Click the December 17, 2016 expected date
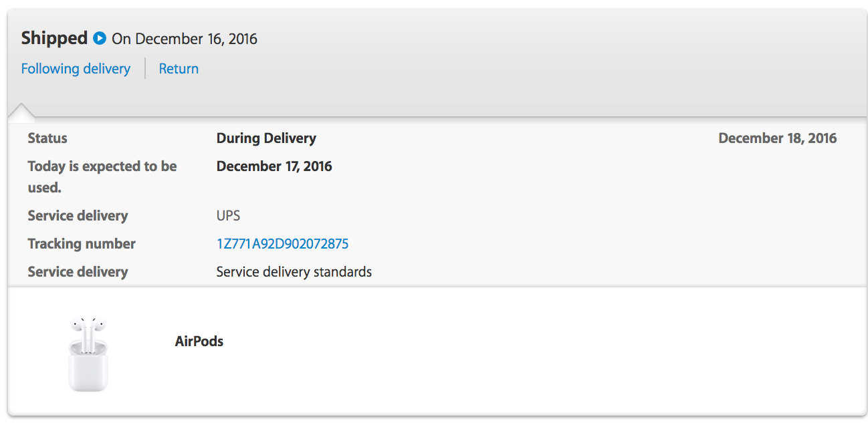868x425 pixels. tap(274, 166)
